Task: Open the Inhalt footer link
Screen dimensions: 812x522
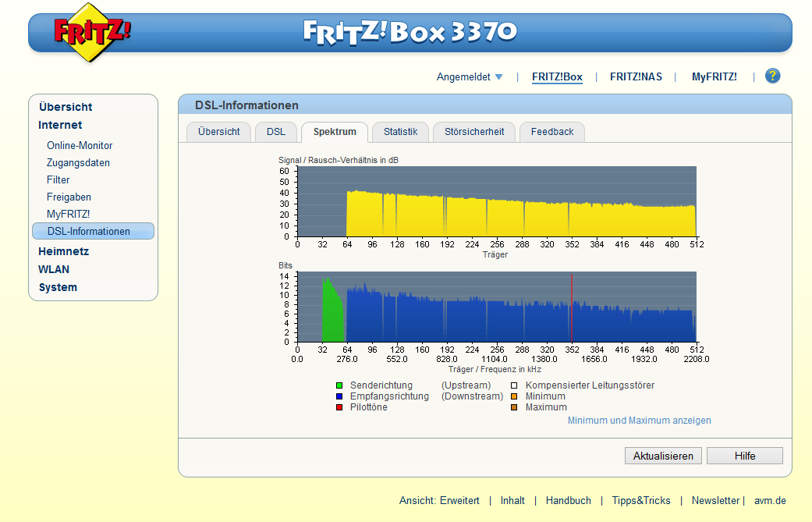Action: [x=512, y=501]
